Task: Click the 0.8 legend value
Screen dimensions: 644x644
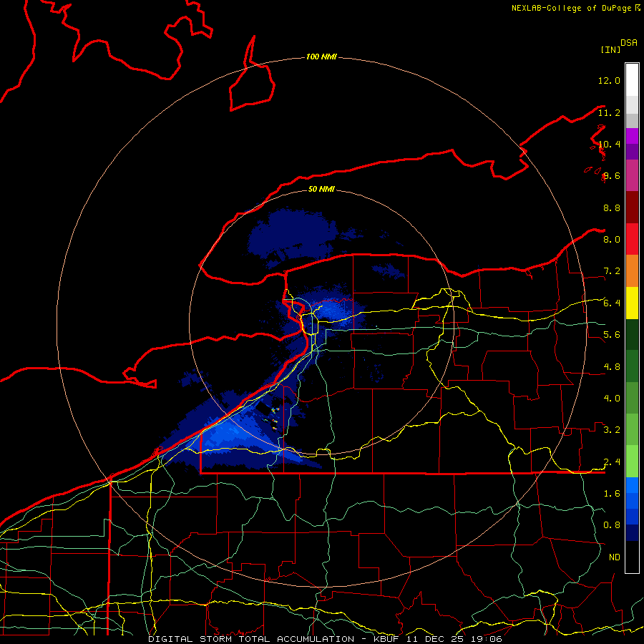Action: click(612, 525)
